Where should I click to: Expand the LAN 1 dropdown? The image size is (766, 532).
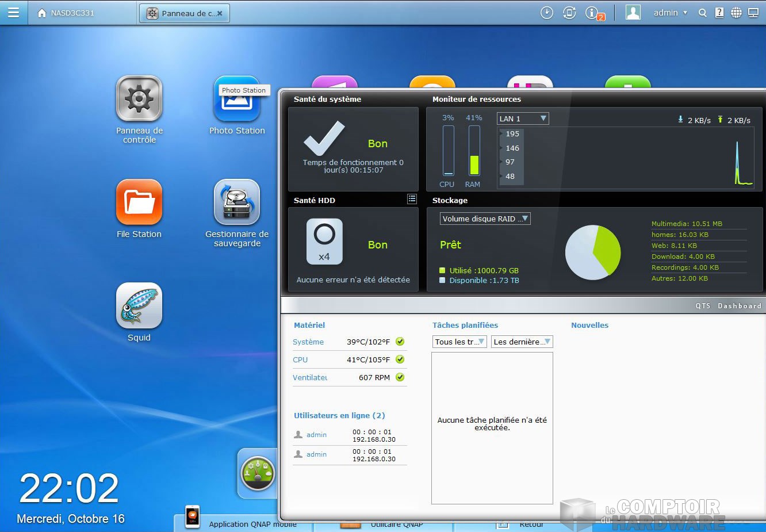pos(523,118)
